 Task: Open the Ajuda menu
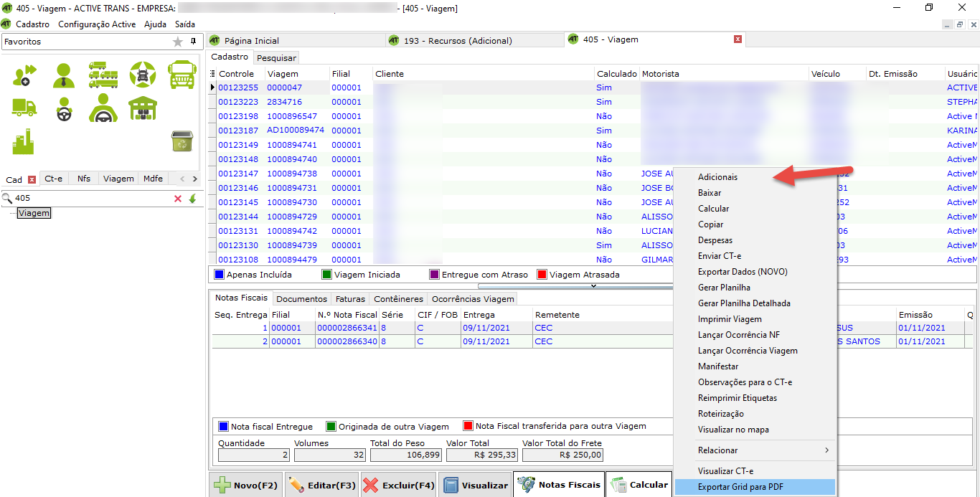[155, 24]
